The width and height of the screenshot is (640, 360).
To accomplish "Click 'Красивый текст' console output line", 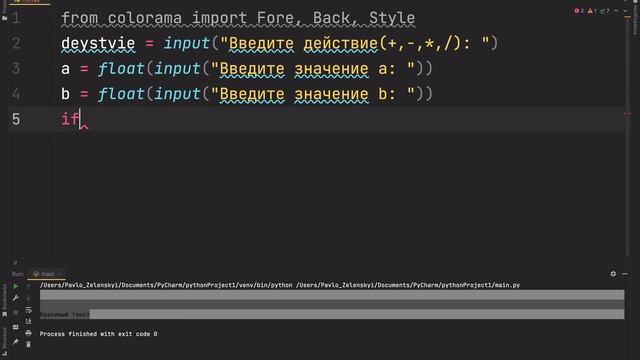I will (64, 314).
